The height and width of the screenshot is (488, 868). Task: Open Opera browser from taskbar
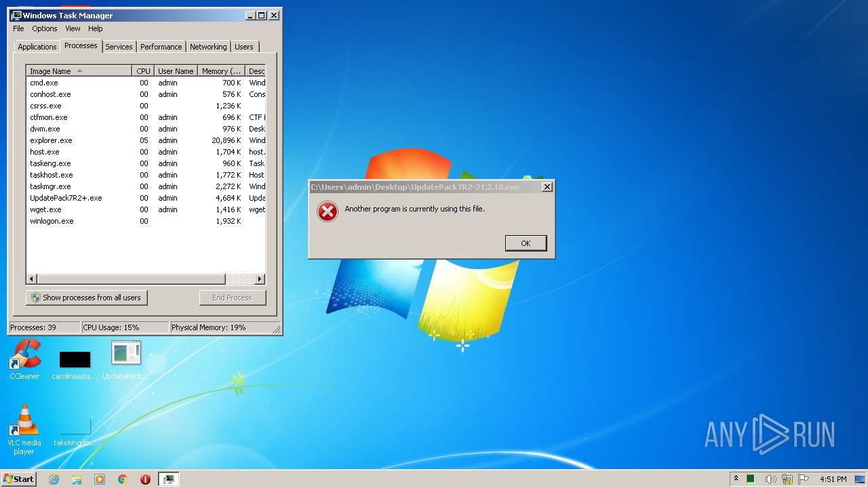pos(145,479)
